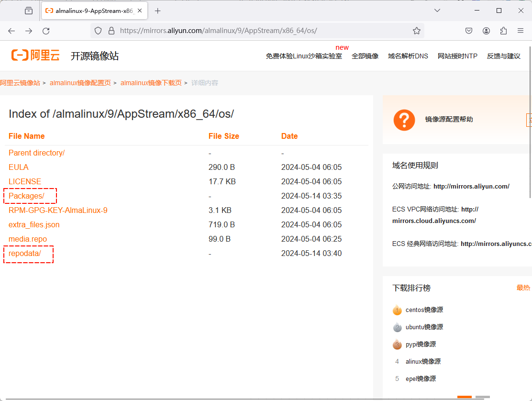Click the browser Back arrow button
The height and width of the screenshot is (401, 532).
(x=11, y=31)
